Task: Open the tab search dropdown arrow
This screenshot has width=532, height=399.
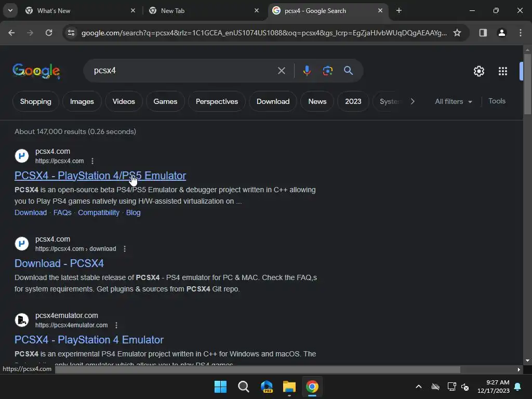Action: (10, 10)
